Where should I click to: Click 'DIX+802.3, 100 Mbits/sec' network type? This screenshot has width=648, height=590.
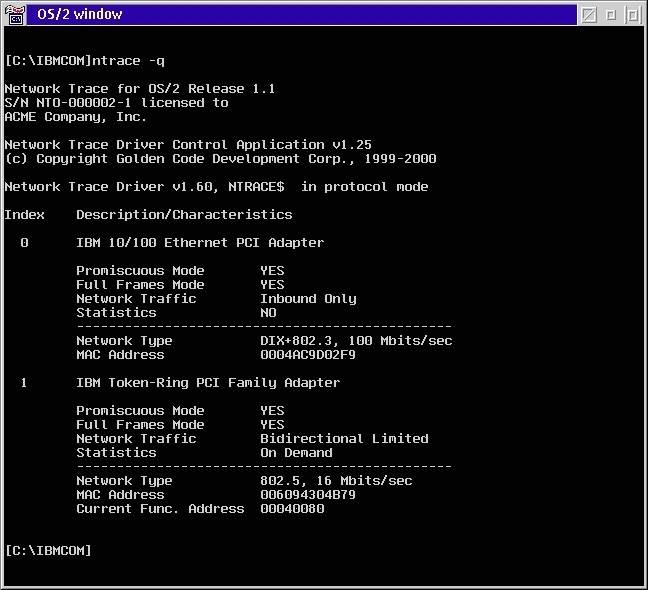[356, 341]
